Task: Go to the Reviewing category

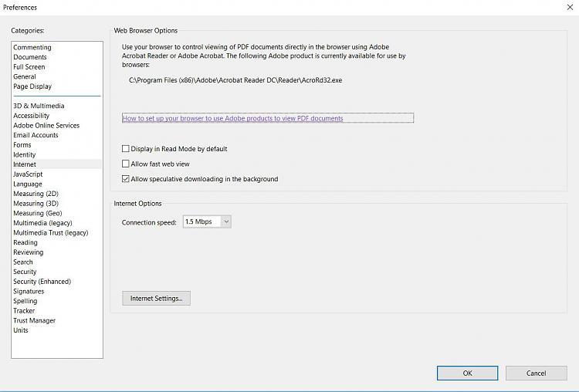Action: click(28, 252)
